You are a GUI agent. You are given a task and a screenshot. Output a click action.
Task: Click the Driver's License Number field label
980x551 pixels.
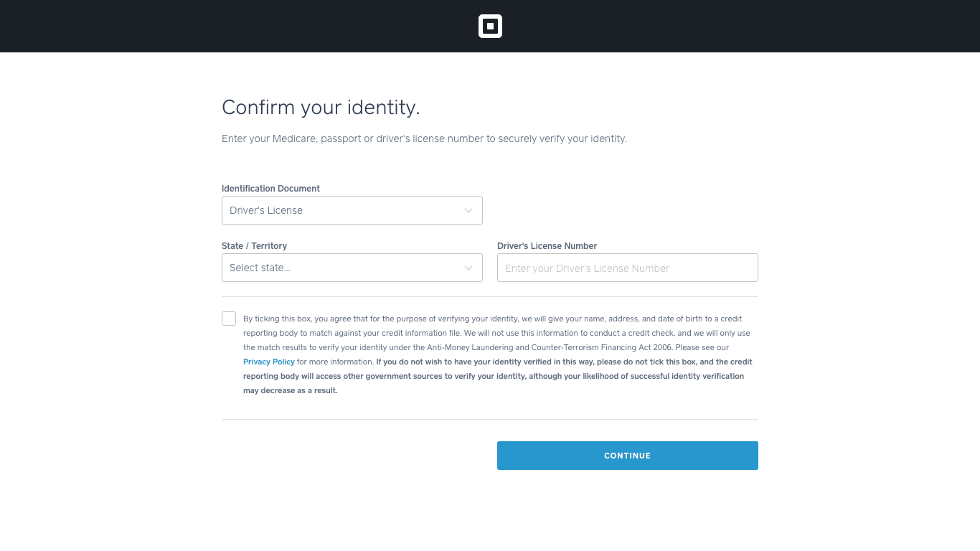pyautogui.click(x=547, y=246)
